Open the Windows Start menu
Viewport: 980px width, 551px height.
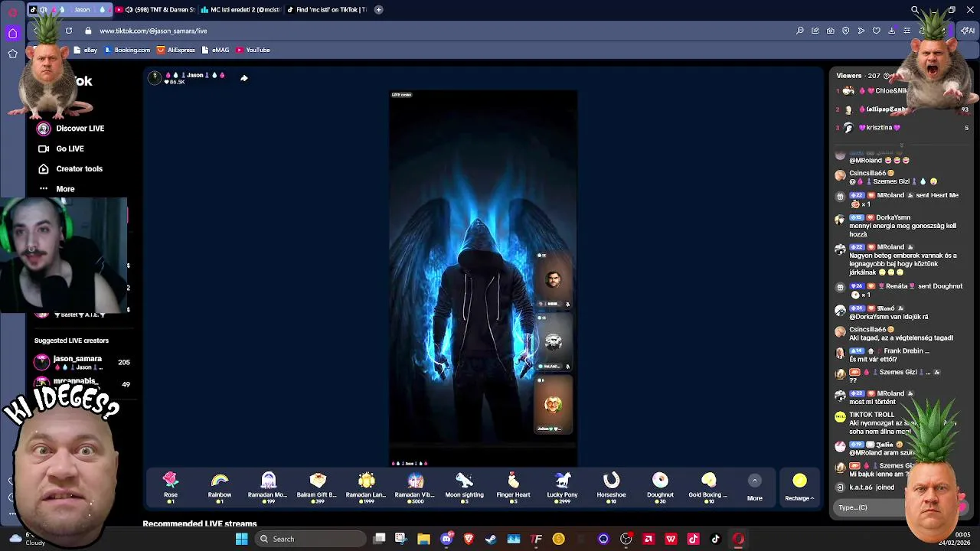click(x=241, y=539)
